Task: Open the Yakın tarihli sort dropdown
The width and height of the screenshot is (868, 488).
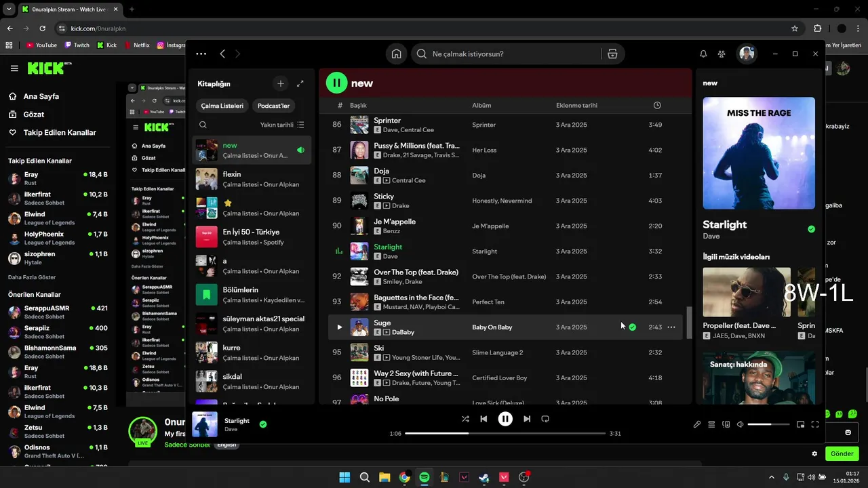Action: (x=282, y=125)
